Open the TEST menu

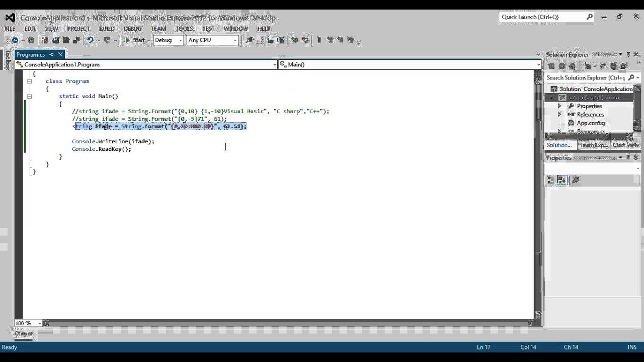[208, 29]
